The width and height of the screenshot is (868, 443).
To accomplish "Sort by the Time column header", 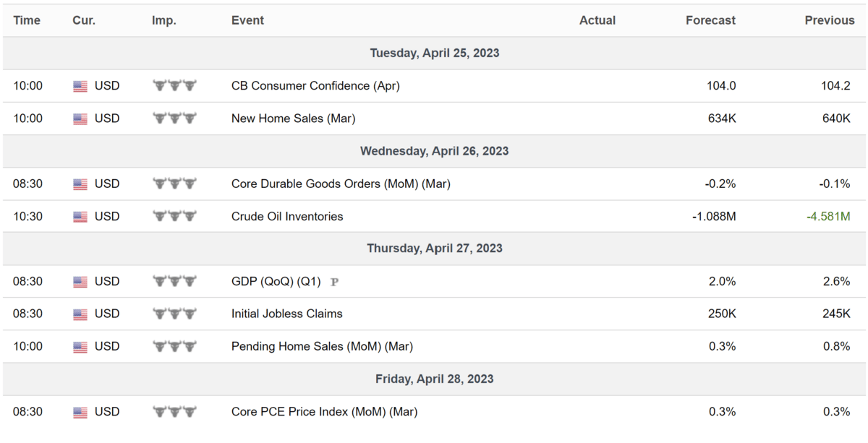I will point(27,20).
